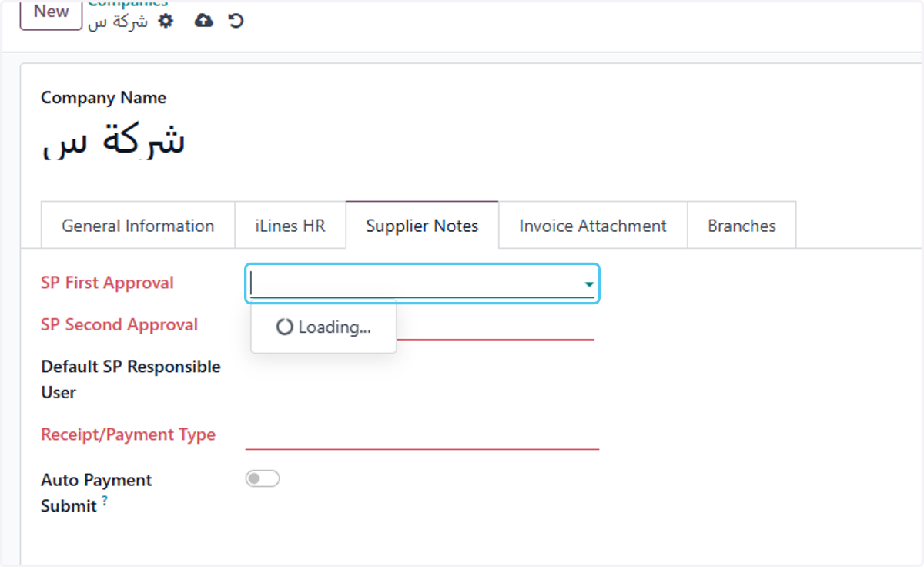The image size is (924, 567).
Task: Open the iLines HR tab
Action: (290, 226)
